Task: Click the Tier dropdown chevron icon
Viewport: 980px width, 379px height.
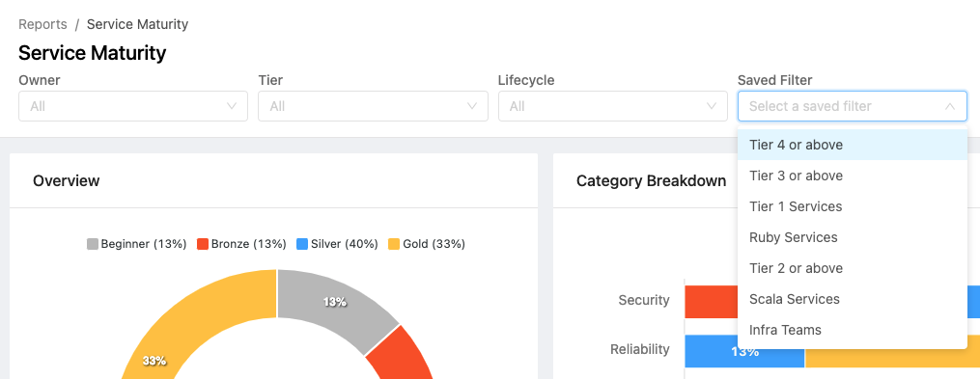Action: coord(472,106)
